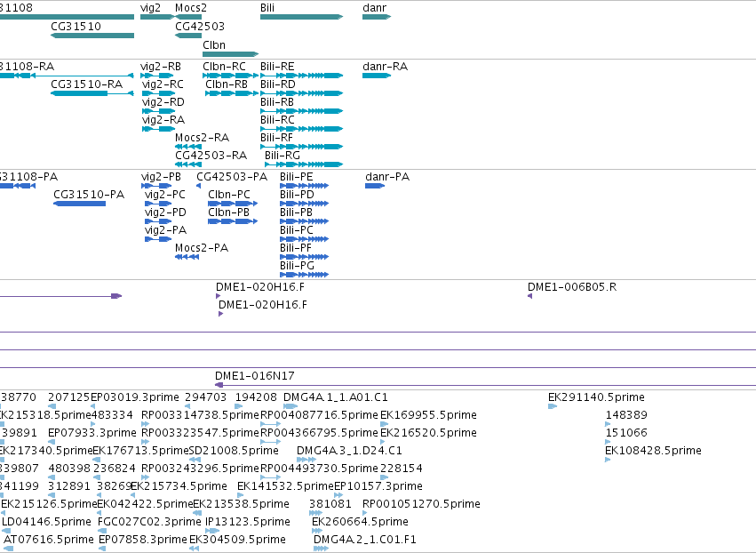
Task: Open the Bili-RG transcript
Action: [304, 164]
